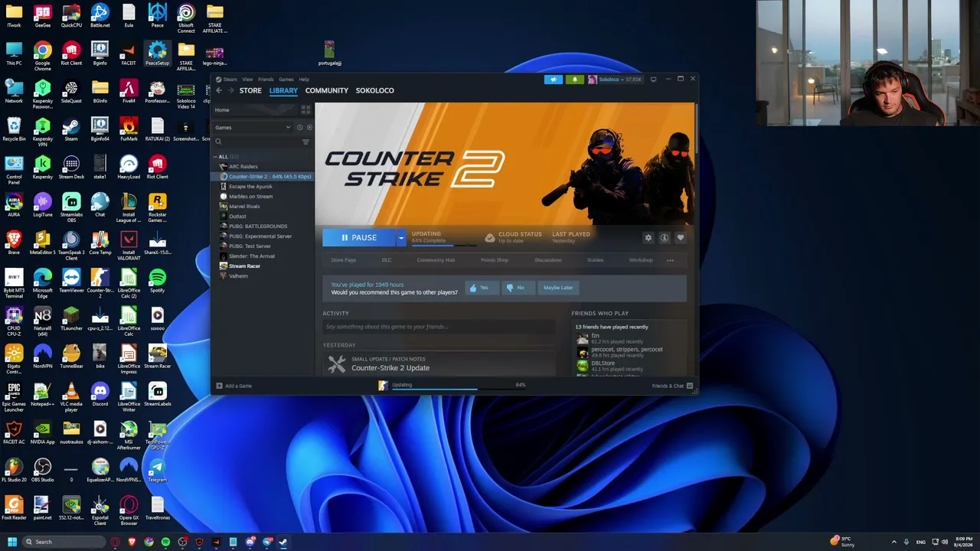Click the ready-to-play filter icon

click(x=309, y=127)
